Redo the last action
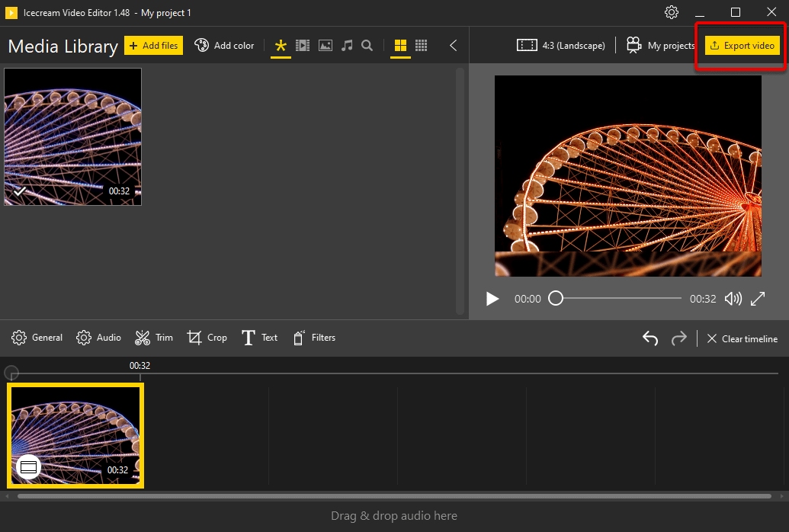Image resolution: width=789 pixels, height=532 pixels. (678, 338)
